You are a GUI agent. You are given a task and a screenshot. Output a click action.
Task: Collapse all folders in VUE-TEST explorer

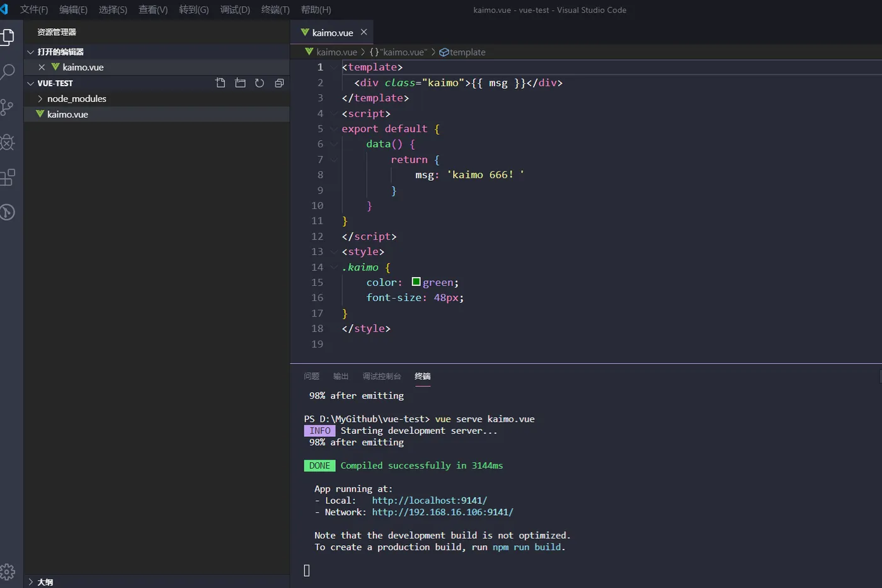pos(279,83)
